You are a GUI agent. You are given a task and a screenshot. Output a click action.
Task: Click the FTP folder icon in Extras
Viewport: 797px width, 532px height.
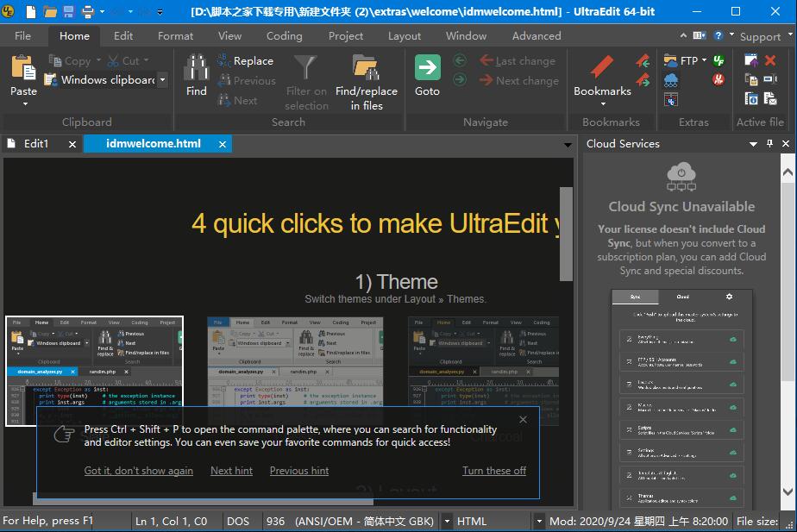pyautogui.click(x=670, y=61)
